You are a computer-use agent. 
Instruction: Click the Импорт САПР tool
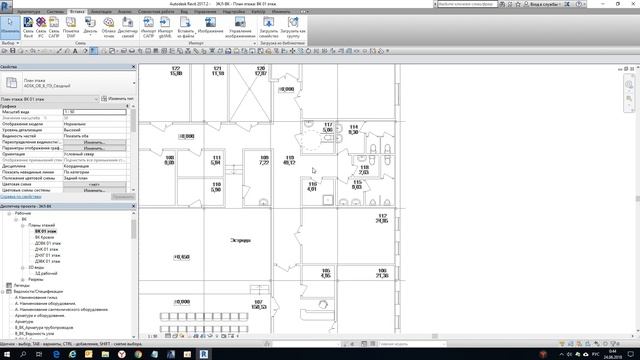[x=149, y=27]
